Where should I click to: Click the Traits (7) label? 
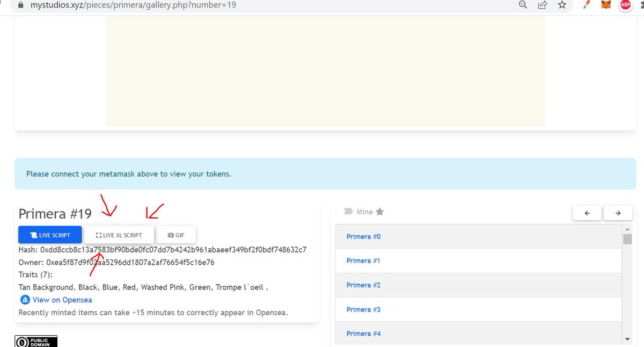(x=35, y=274)
